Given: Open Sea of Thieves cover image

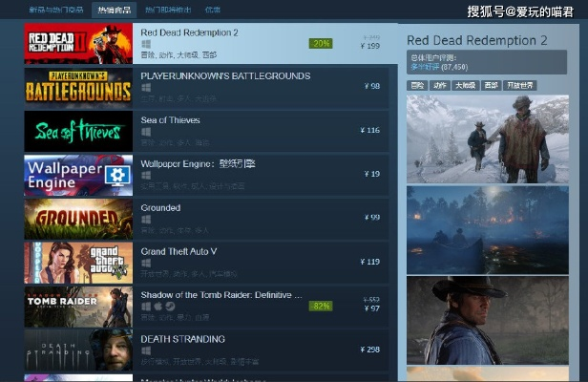Looking at the screenshot, I should 78,132.
